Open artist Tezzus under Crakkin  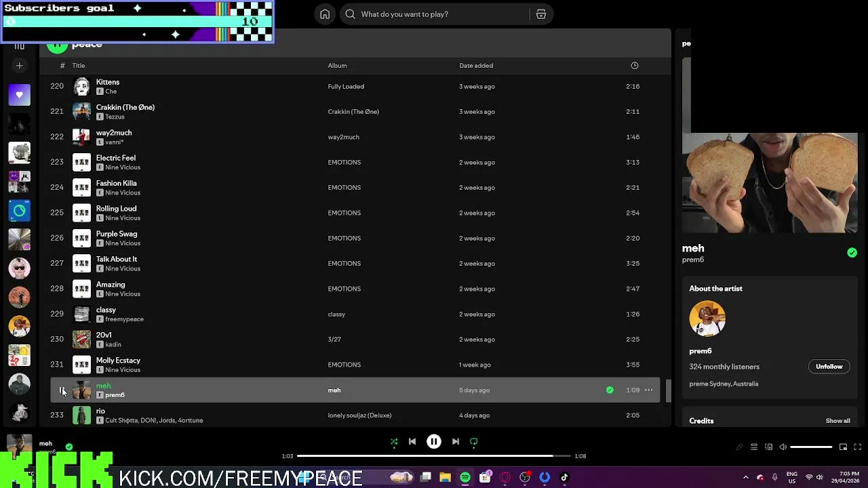115,117
